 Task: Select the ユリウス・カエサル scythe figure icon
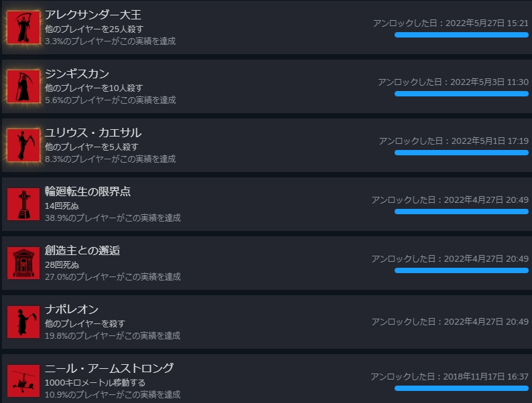[x=23, y=145]
